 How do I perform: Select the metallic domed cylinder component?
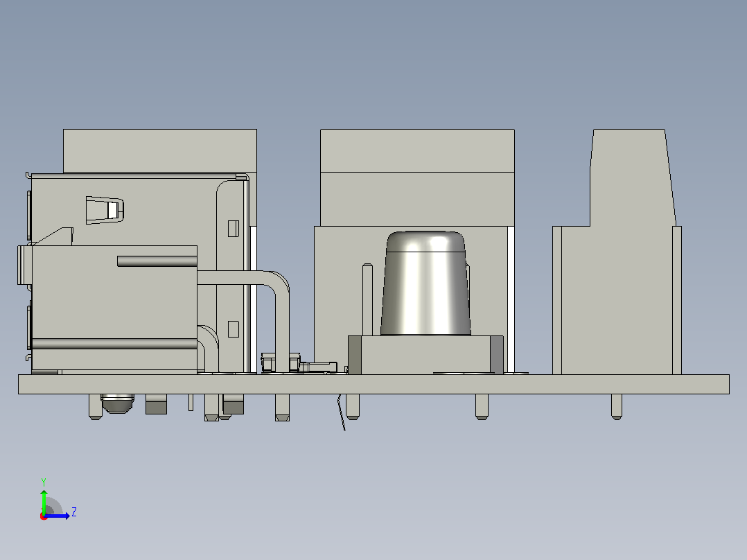[425, 283]
